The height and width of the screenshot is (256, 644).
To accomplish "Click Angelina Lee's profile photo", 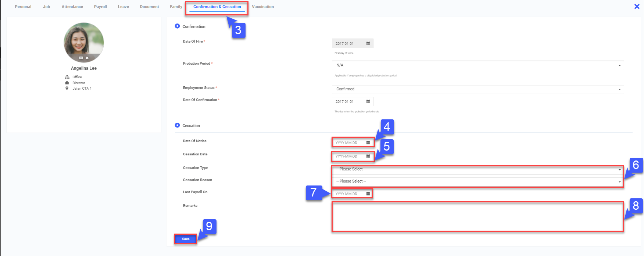I will click(84, 40).
